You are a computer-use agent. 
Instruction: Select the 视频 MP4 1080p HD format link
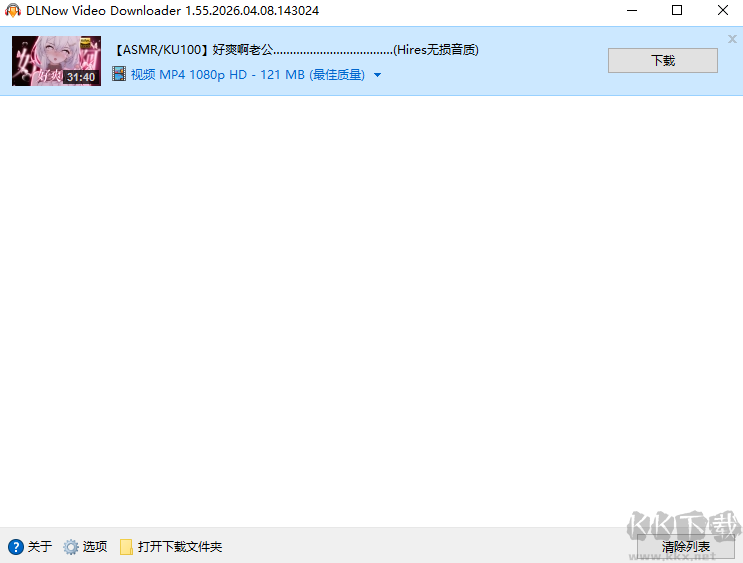(247, 74)
